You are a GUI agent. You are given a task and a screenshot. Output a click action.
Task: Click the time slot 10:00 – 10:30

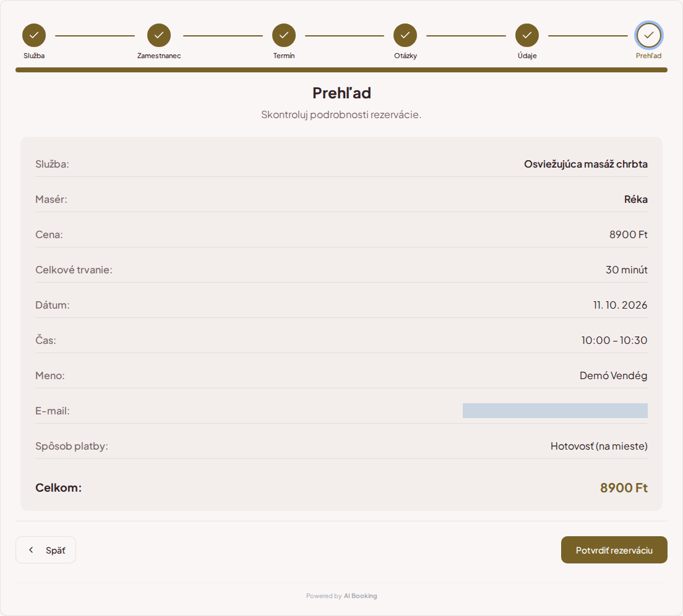[614, 340]
